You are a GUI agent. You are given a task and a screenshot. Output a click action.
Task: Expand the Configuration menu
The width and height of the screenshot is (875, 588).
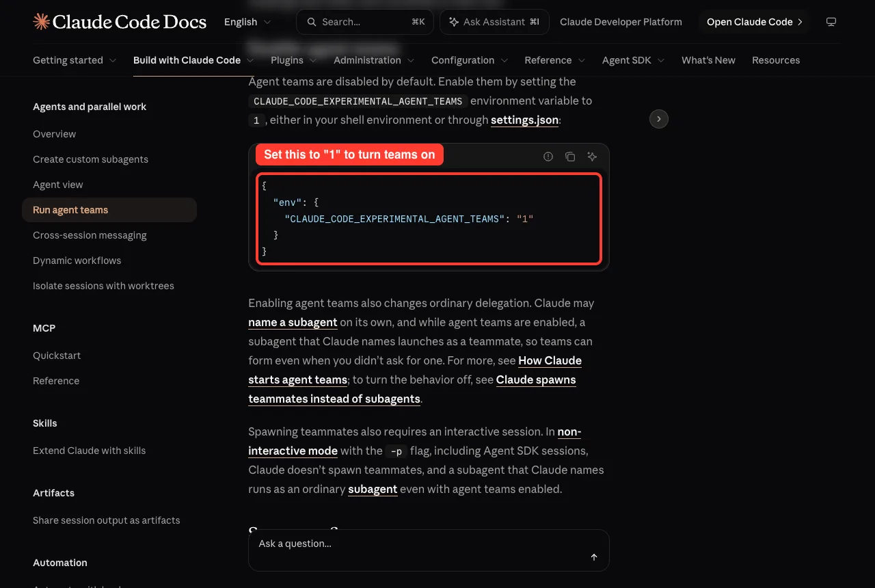470,60
